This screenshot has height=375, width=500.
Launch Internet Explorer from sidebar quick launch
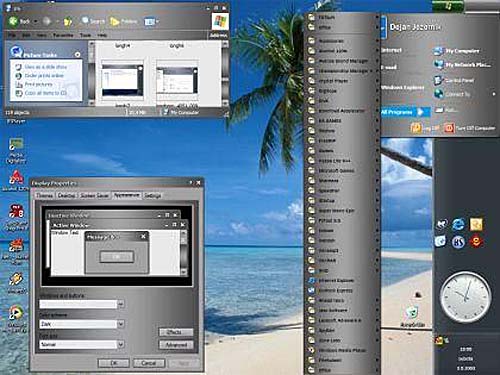point(458,224)
